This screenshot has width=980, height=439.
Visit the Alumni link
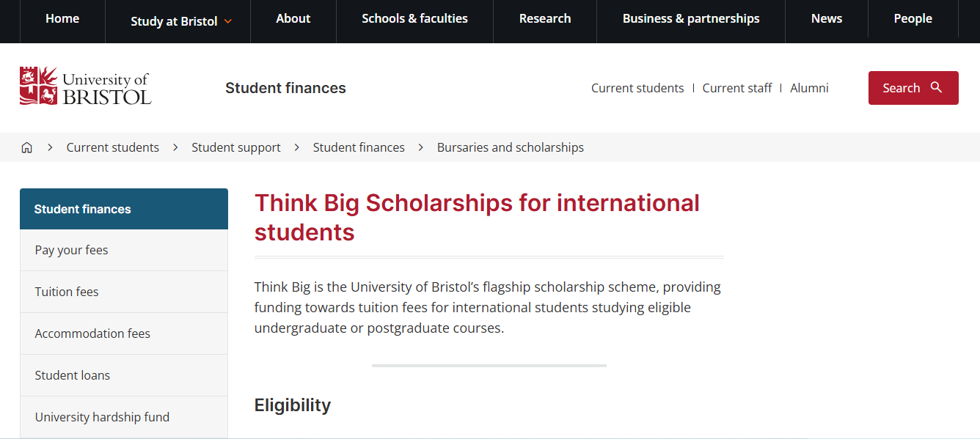(809, 87)
